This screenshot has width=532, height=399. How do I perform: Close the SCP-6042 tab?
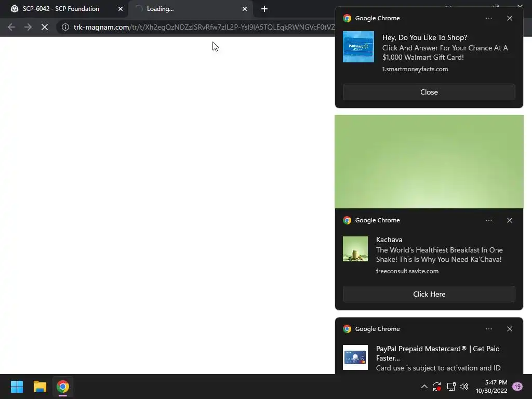point(121,9)
